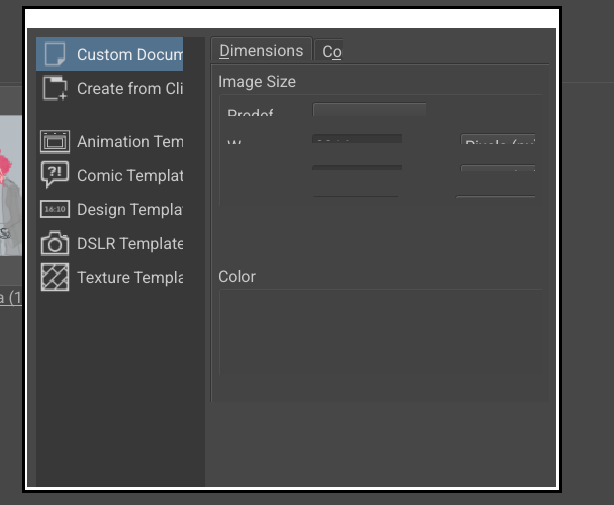614x505 pixels.
Task: Open the Content tab beside Dimensions
Action: pyautogui.click(x=331, y=52)
